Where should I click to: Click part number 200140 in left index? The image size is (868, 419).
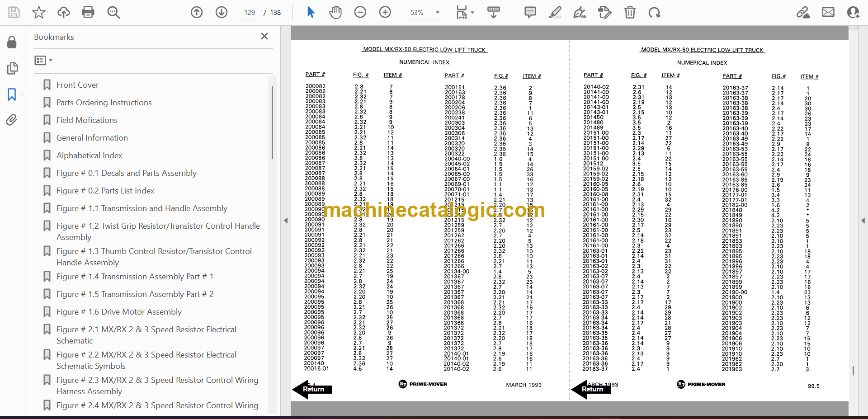click(x=314, y=363)
